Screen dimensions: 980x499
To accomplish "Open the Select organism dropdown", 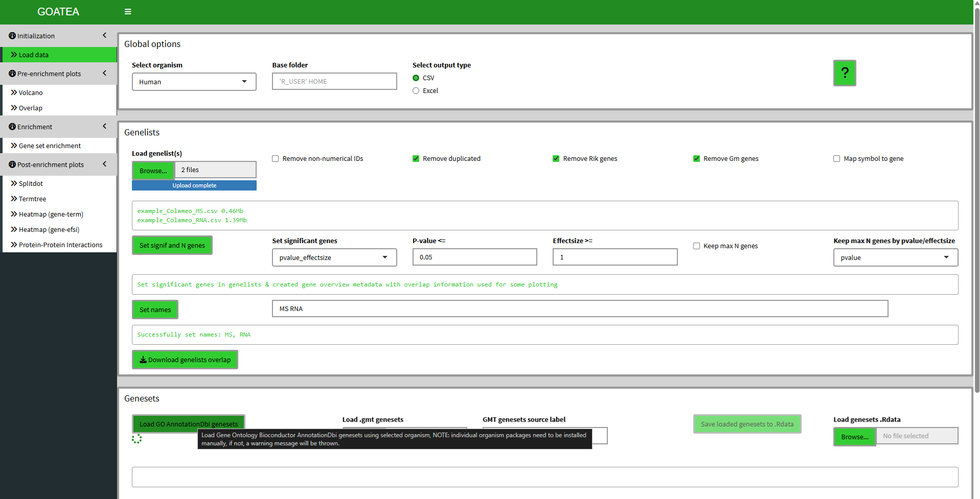I will (194, 82).
